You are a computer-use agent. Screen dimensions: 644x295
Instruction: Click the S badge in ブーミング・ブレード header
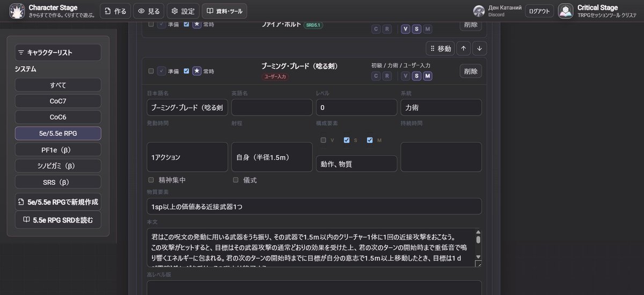[416, 76]
